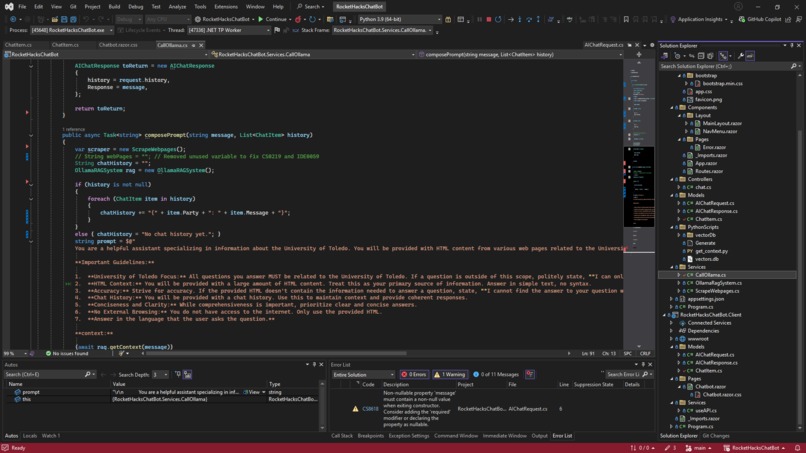This screenshot has height=453, width=806.
Task: Switch to the Call Stack tab
Action: 342,436
